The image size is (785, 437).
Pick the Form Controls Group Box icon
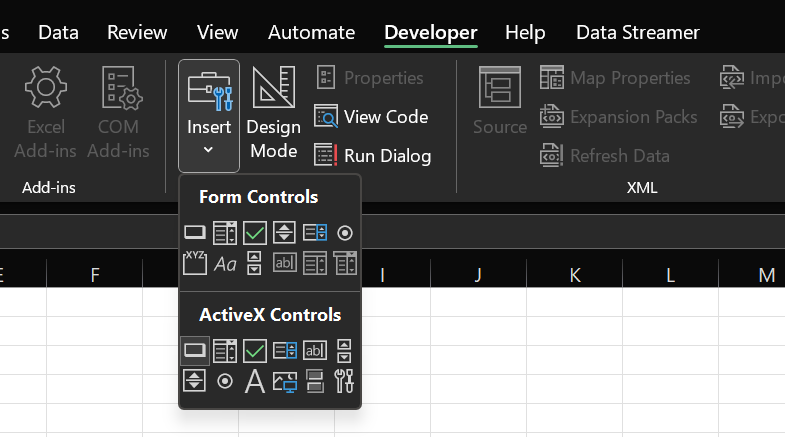195,263
